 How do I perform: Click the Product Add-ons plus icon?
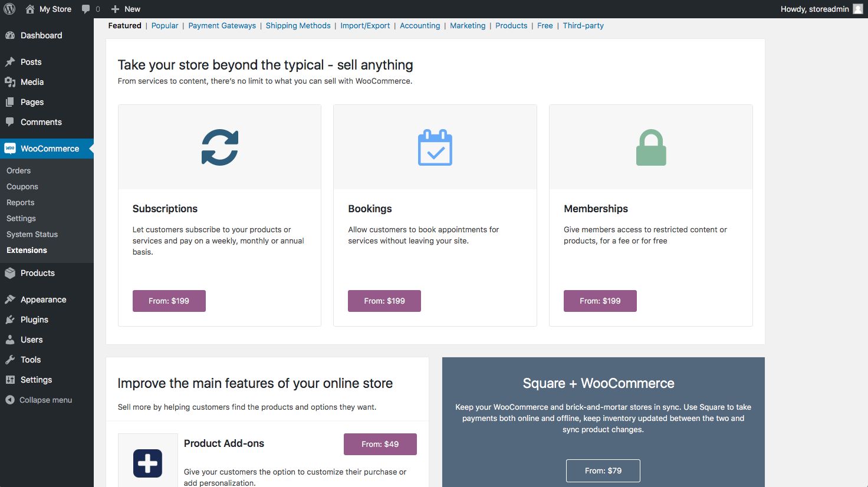pyautogui.click(x=147, y=463)
